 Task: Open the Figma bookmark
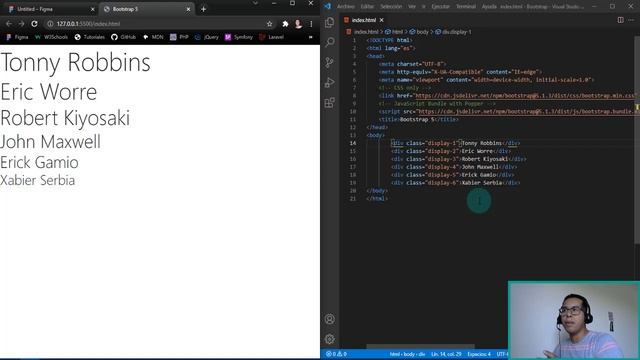coord(18,37)
